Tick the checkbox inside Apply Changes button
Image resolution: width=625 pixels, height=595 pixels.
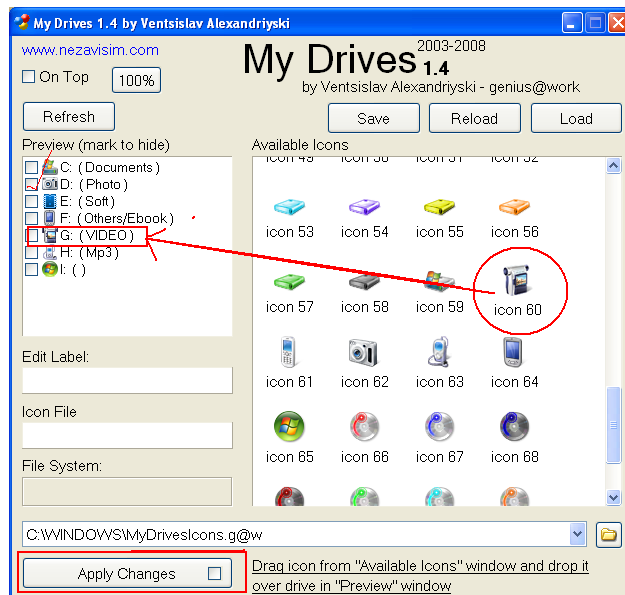pos(214,573)
